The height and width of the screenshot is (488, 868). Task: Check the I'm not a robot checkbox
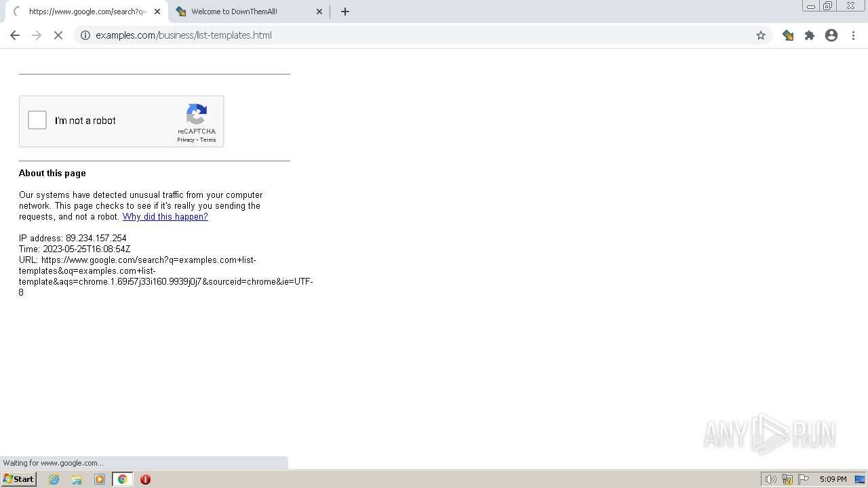click(37, 121)
